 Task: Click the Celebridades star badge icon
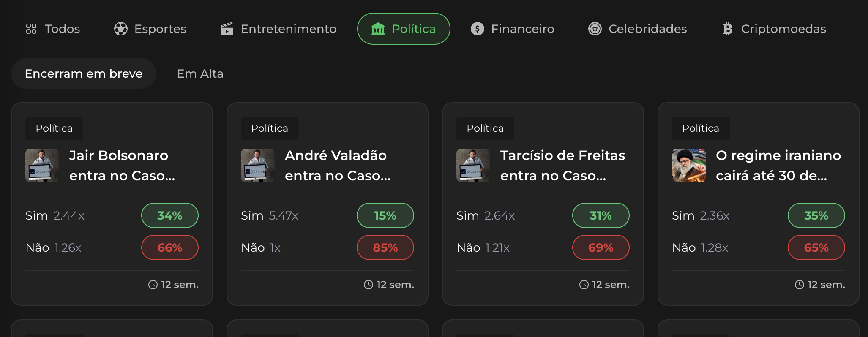(595, 29)
